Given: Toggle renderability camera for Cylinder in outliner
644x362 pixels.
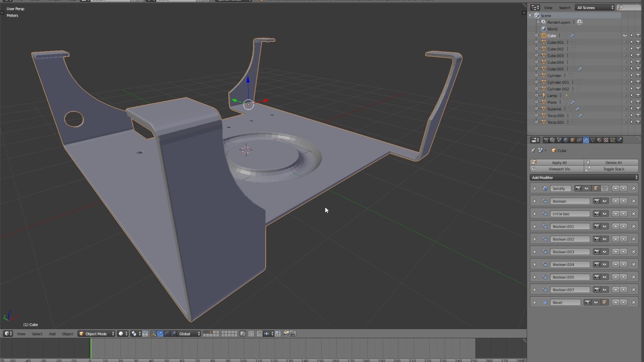Looking at the screenshot, I should [x=638, y=75].
